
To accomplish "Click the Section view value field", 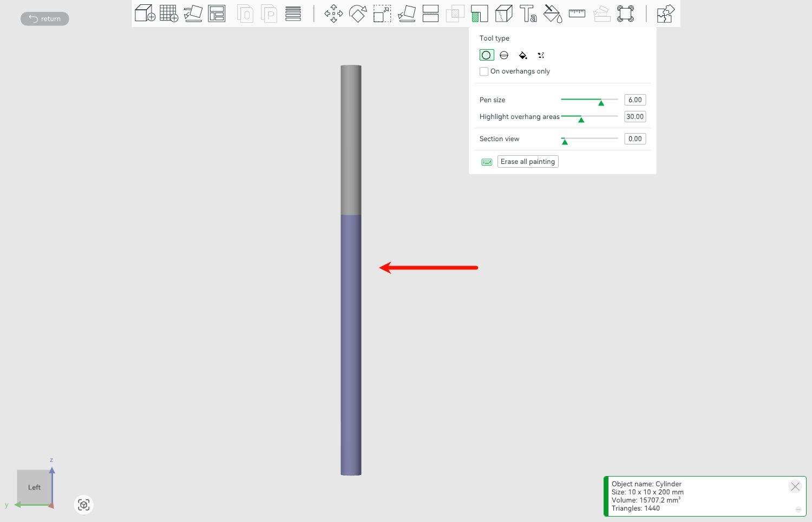I will coord(635,139).
